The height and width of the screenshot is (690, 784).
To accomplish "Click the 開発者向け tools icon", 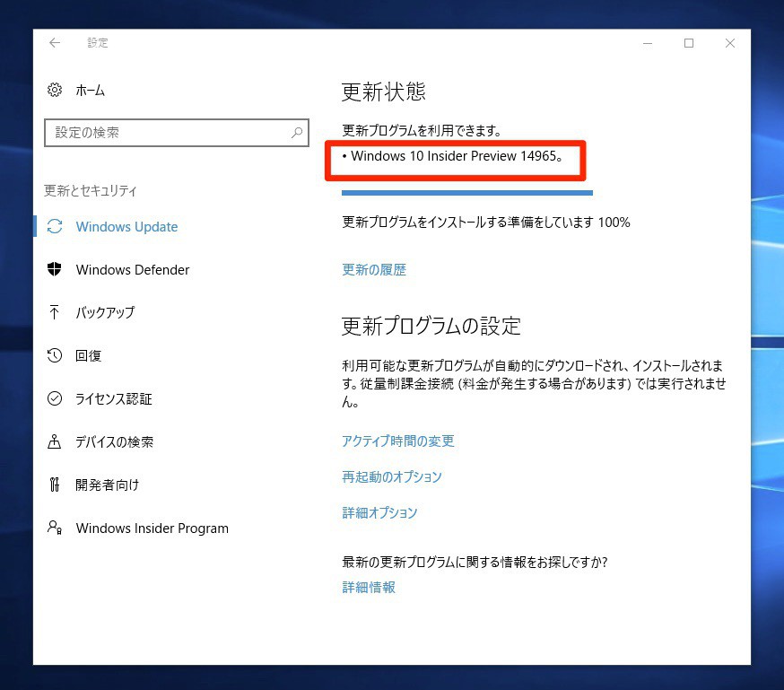I will coord(55,485).
